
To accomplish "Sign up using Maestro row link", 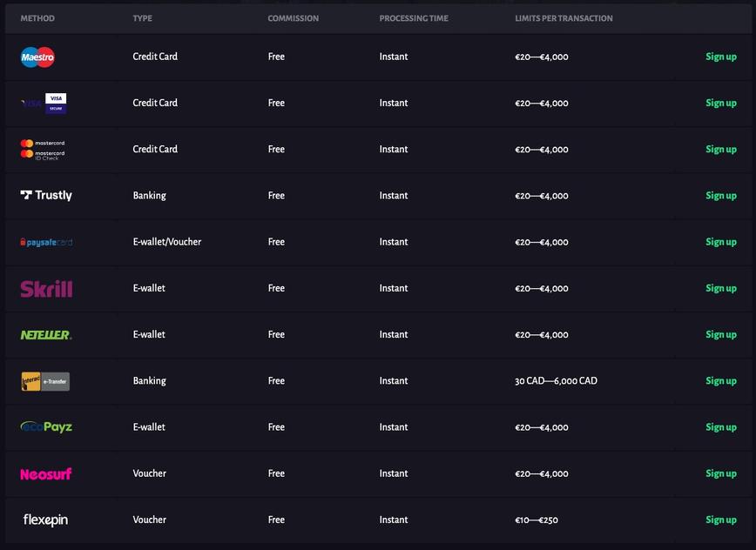I will [x=720, y=57].
